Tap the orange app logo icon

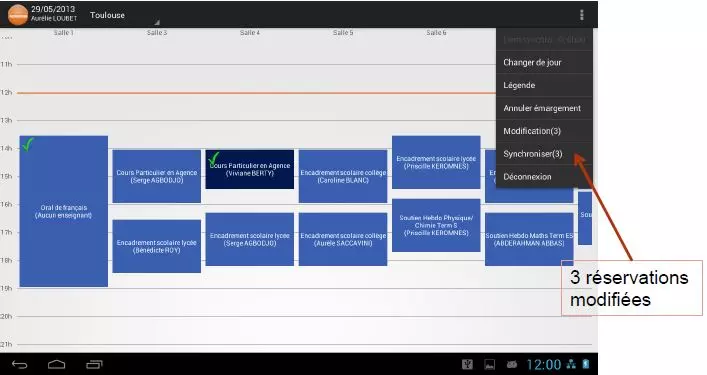point(18,15)
